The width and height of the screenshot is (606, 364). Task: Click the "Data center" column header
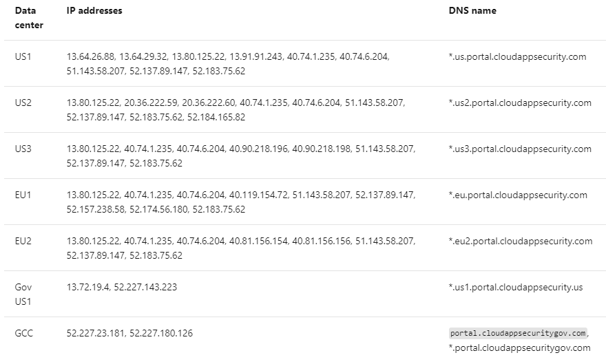point(29,19)
